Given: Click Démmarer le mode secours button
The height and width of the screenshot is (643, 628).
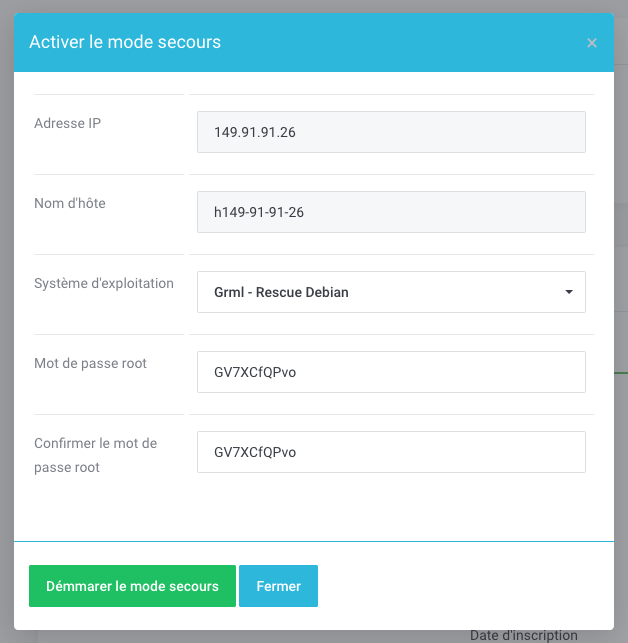Looking at the screenshot, I should coord(132,586).
